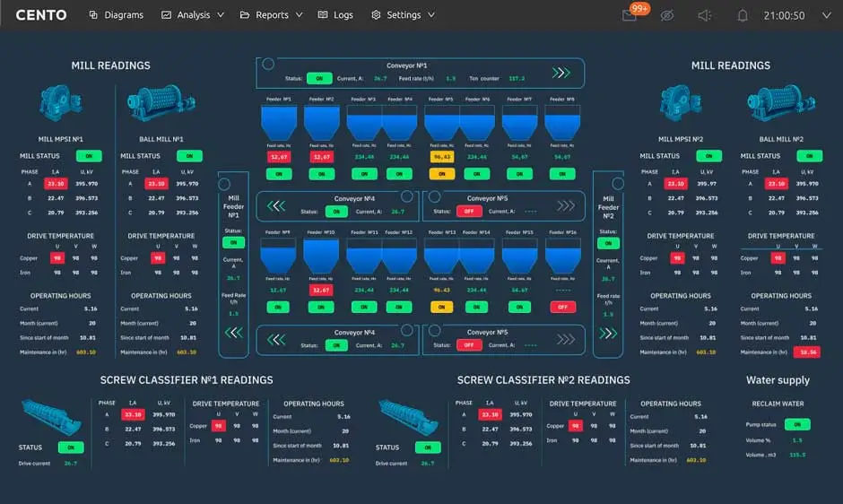Toggle Conveyor №1 status ON switch
The height and width of the screenshot is (504, 843).
pyautogui.click(x=319, y=79)
